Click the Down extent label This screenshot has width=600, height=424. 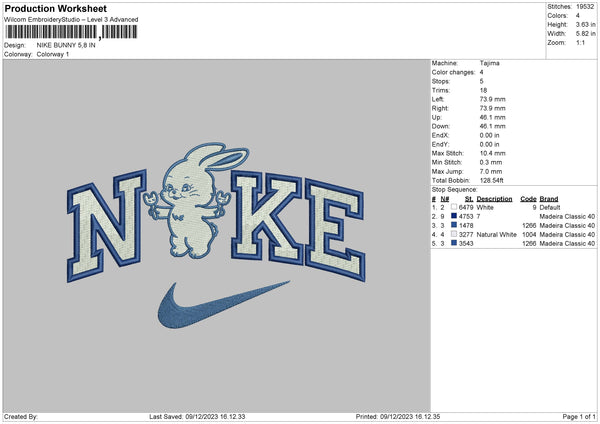click(441, 126)
